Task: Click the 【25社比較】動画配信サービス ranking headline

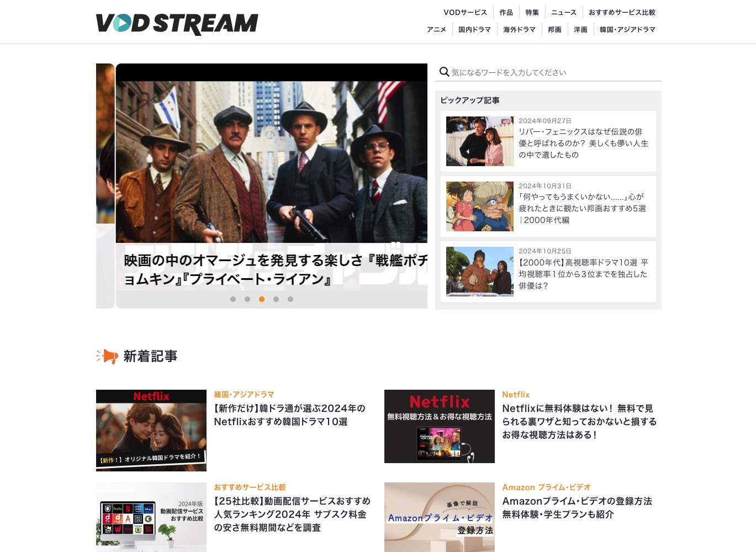Action: point(292,514)
